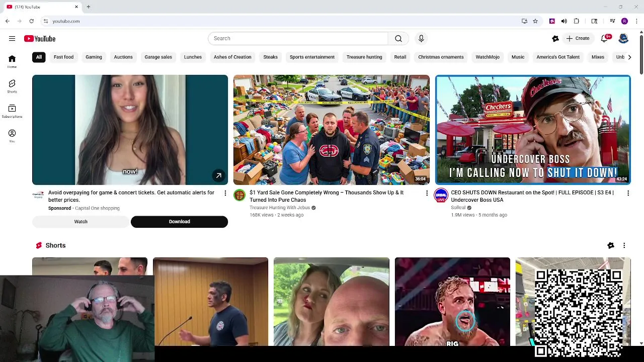The height and width of the screenshot is (362, 644).
Task: Open the Treasure Hunting With Jebus channel avatar
Action: click(x=239, y=195)
